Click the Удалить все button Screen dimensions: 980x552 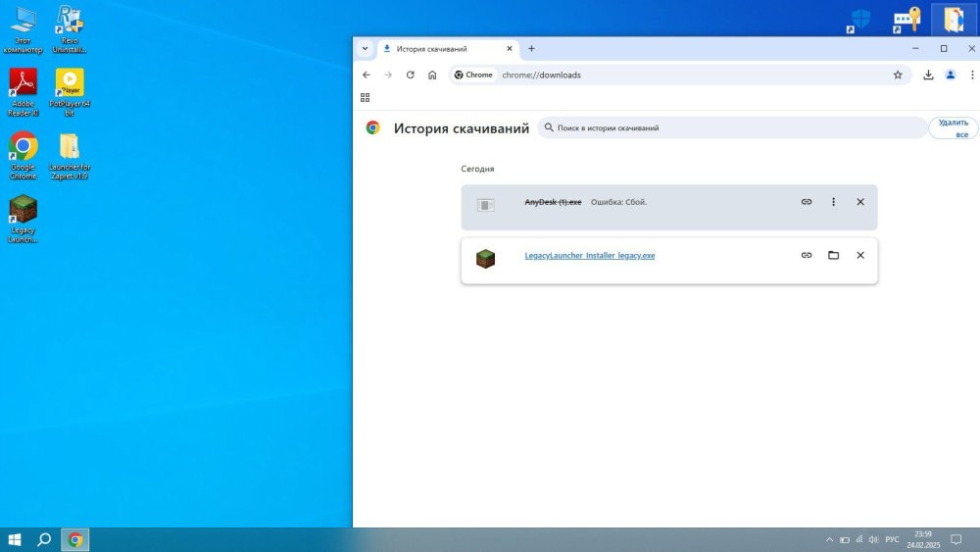click(x=954, y=128)
